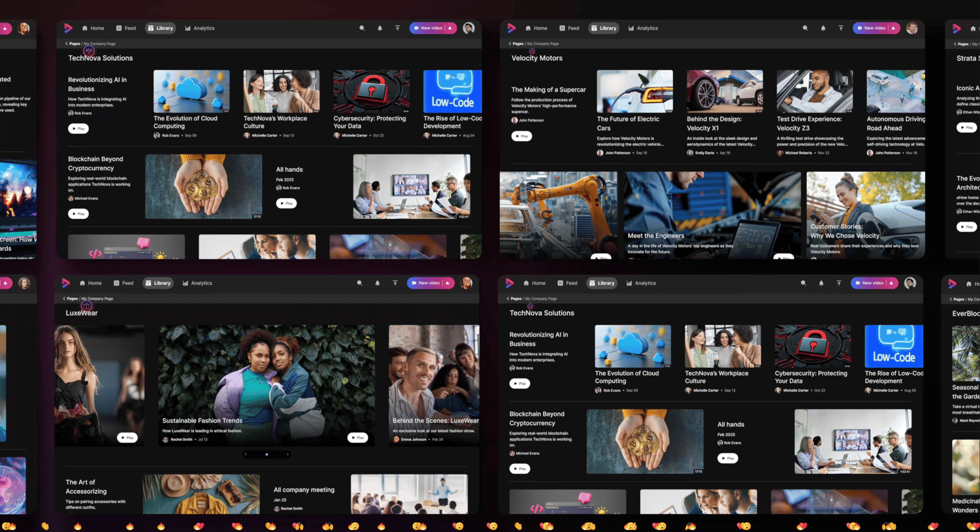Select the LuxeWear carousel page indicator dot

tap(267, 454)
